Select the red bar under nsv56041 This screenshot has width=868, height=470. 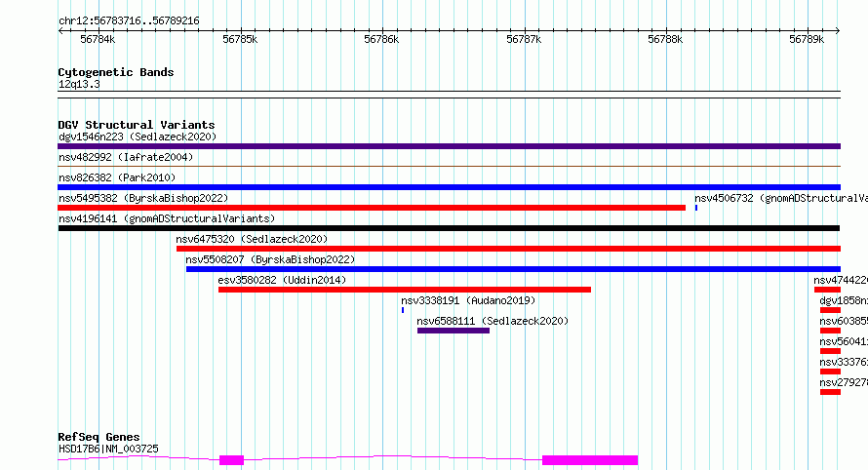coord(830,351)
